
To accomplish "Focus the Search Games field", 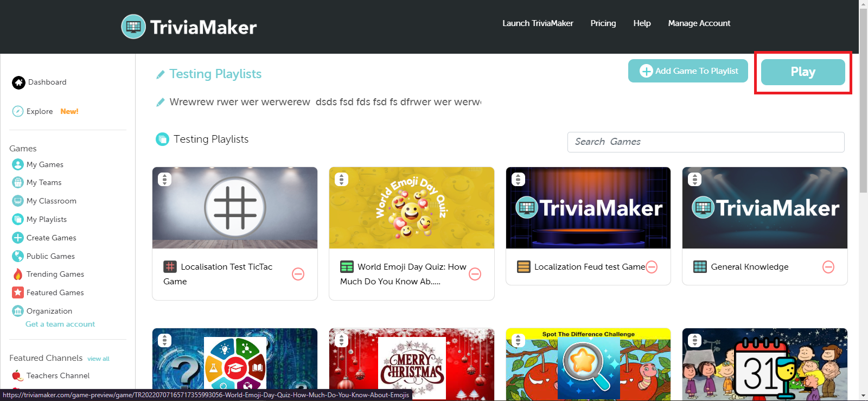I will click(706, 142).
